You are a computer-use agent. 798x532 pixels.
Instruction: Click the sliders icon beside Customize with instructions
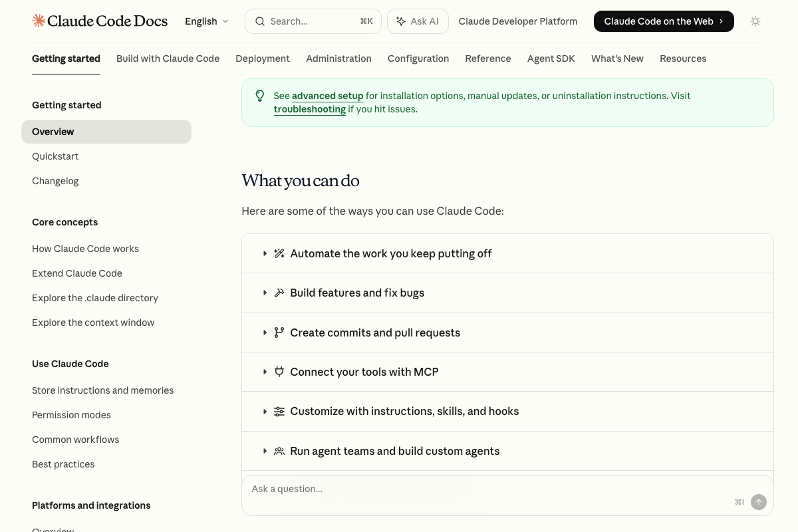click(279, 411)
